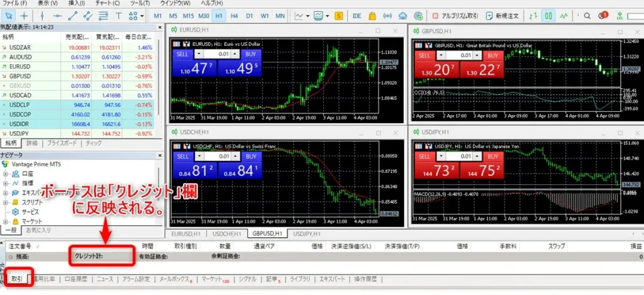The width and height of the screenshot is (644, 295).
Task: Click the 新規注文 new order button
Action: tap(502, 16)
